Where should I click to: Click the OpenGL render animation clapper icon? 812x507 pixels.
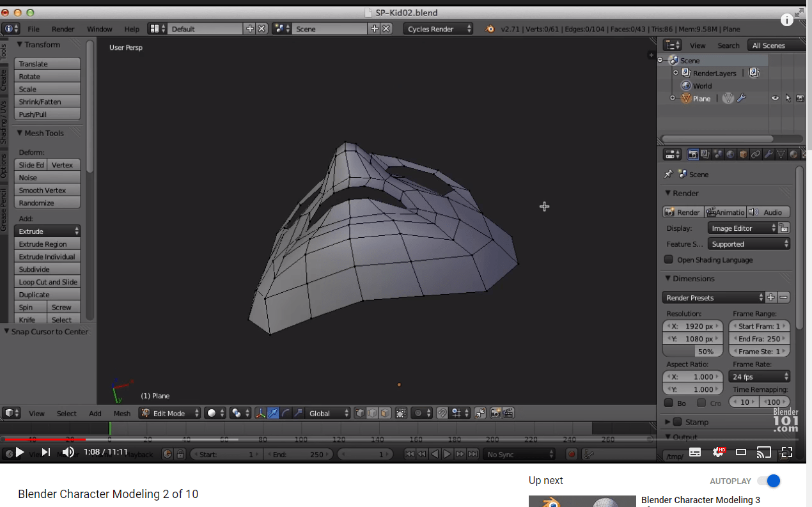pos(508,413)
